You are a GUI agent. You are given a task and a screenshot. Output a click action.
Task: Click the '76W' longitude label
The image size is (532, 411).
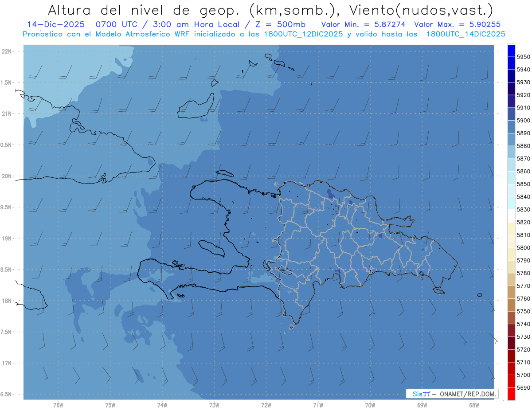coord(58,405)
